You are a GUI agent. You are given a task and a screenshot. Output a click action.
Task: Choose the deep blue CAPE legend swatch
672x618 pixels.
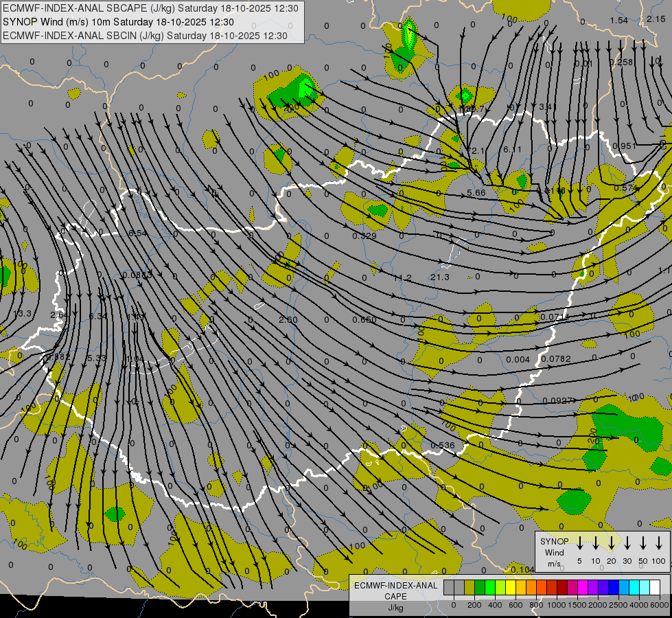614,587
